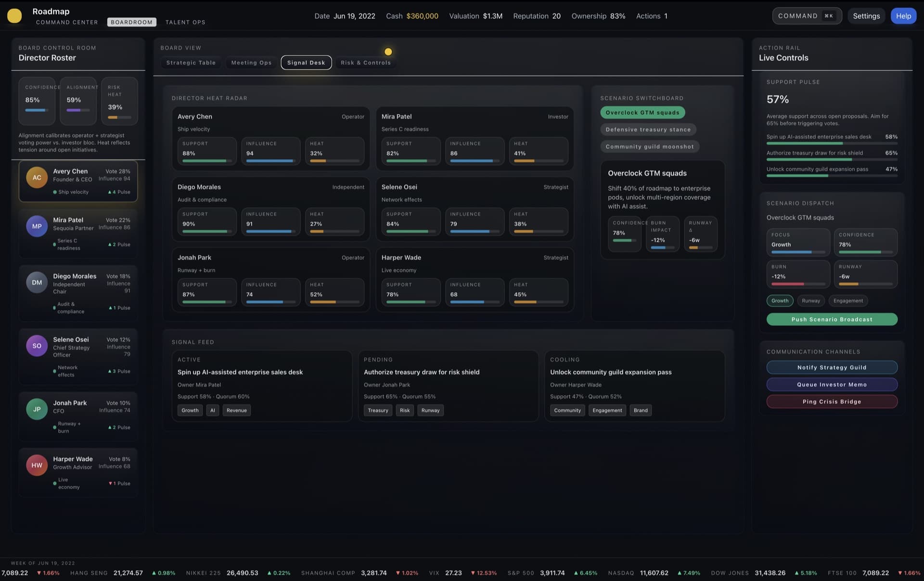Screen dimensions: 924x581
Task: Click the MP avatar for Mira Patel
Action: (37, 226)
